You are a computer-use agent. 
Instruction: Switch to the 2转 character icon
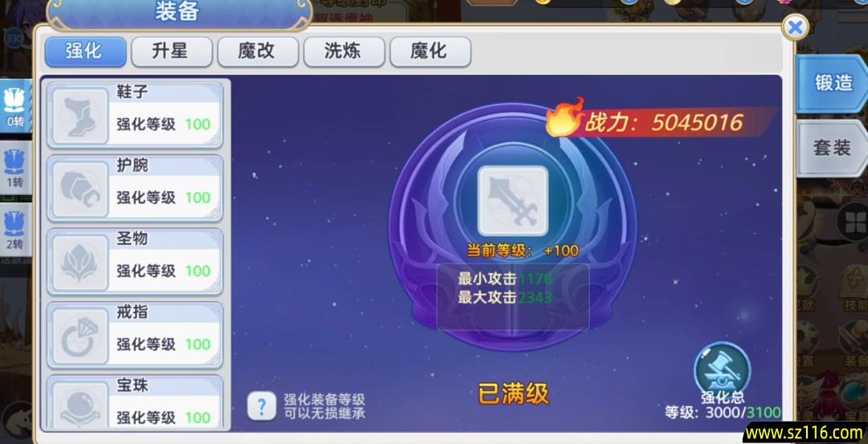tap(15, 230)
